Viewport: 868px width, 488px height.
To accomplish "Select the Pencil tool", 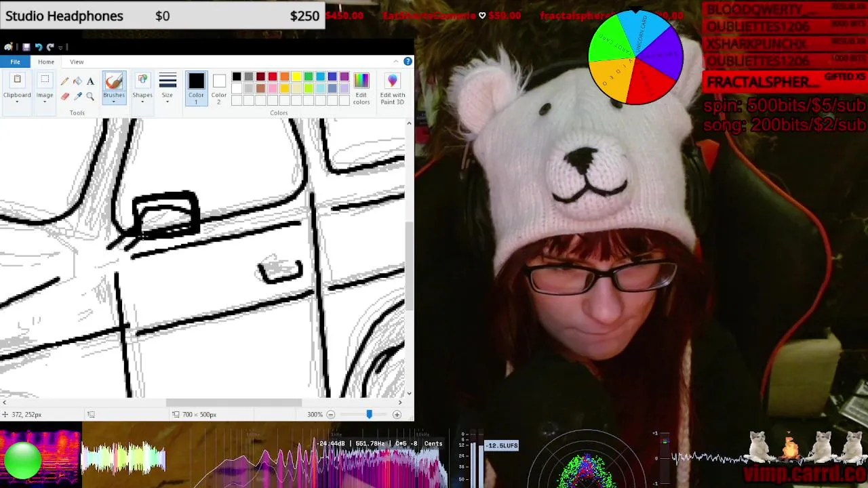I will [65, 81].
